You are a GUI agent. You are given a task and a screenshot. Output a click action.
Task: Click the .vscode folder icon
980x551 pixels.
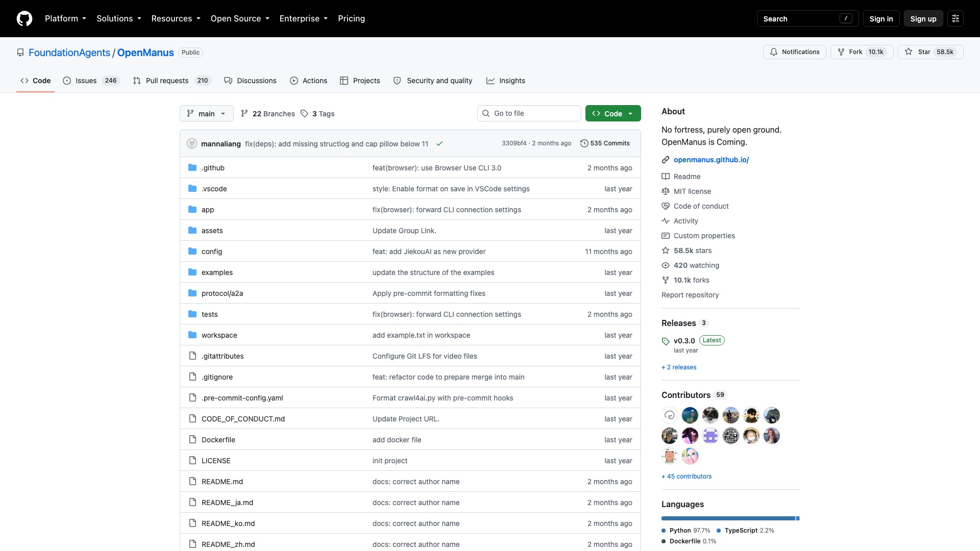(x=192, y=188)
